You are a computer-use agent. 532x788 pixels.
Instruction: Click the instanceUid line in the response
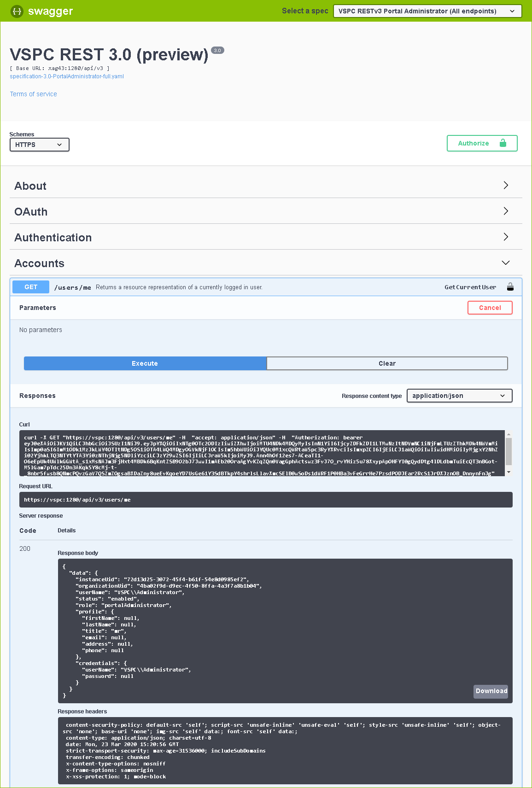[162, 579]
